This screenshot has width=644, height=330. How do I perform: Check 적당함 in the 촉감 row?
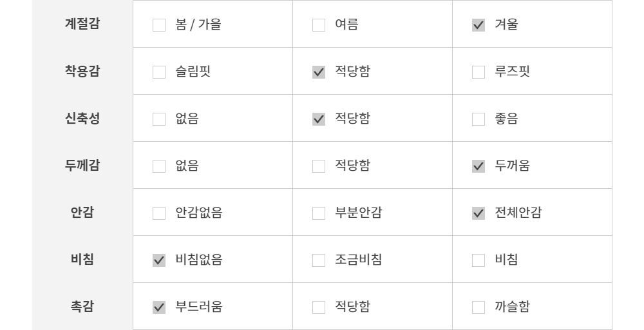coord(319,307)
